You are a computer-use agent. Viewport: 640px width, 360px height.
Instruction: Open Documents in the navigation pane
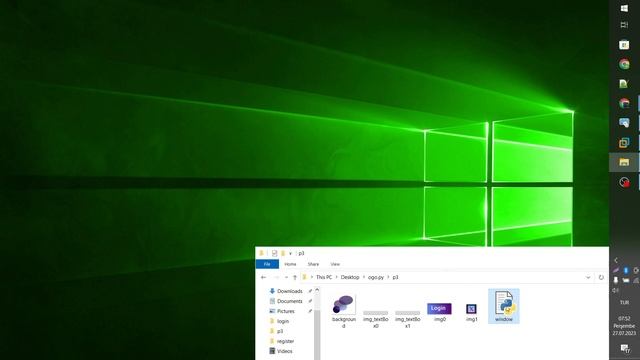click(x=286, y=301)
